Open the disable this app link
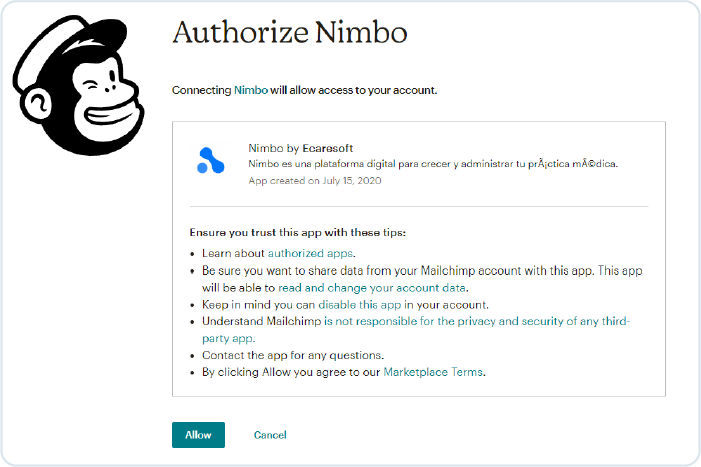The width and height of the screenshot is (701, 467). click(359, 305)
